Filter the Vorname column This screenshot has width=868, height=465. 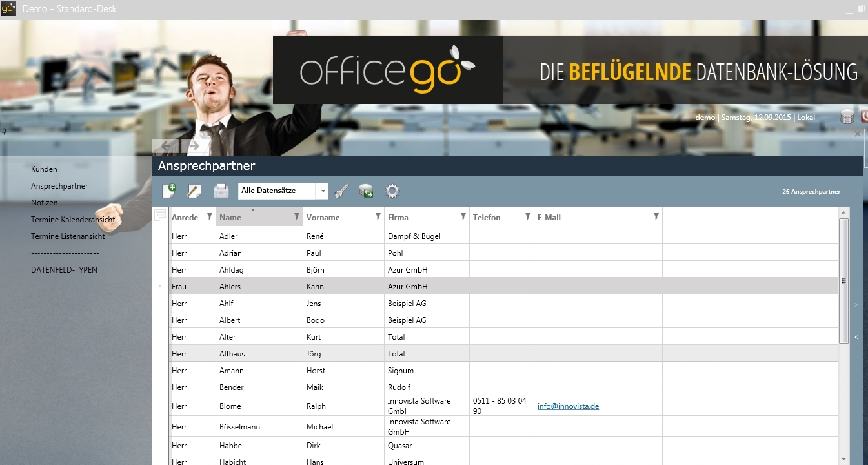point(378,216)
